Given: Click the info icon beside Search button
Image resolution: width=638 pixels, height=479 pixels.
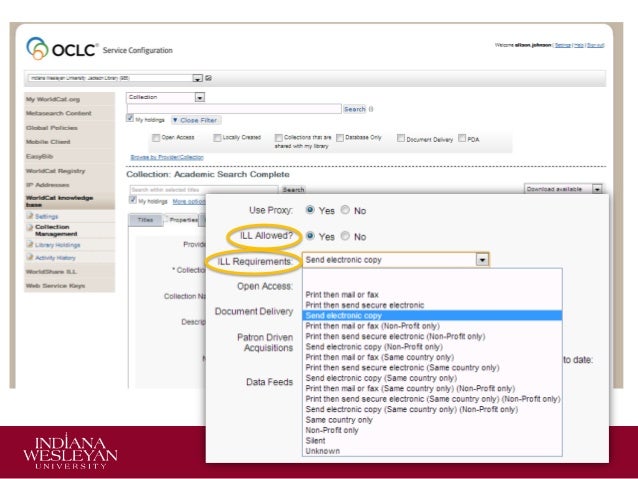Looking at the screenshot, I should (371, 109).
